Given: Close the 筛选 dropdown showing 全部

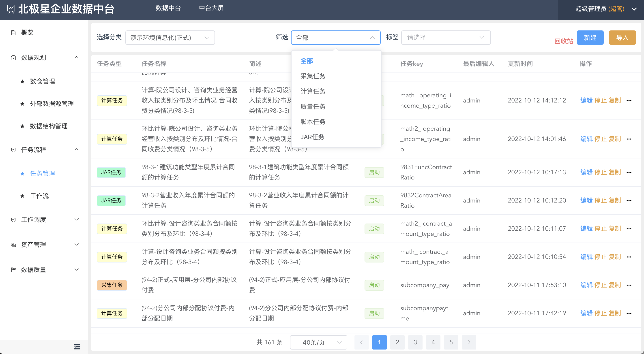Looking at the screenshot, I should click(336, 37).
